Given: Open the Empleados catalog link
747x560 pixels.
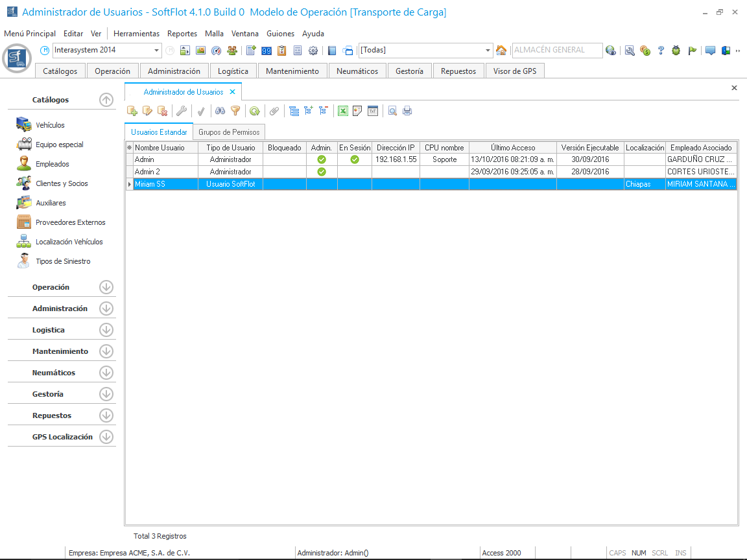Looking at the screenshot, I should click(52, 164).
